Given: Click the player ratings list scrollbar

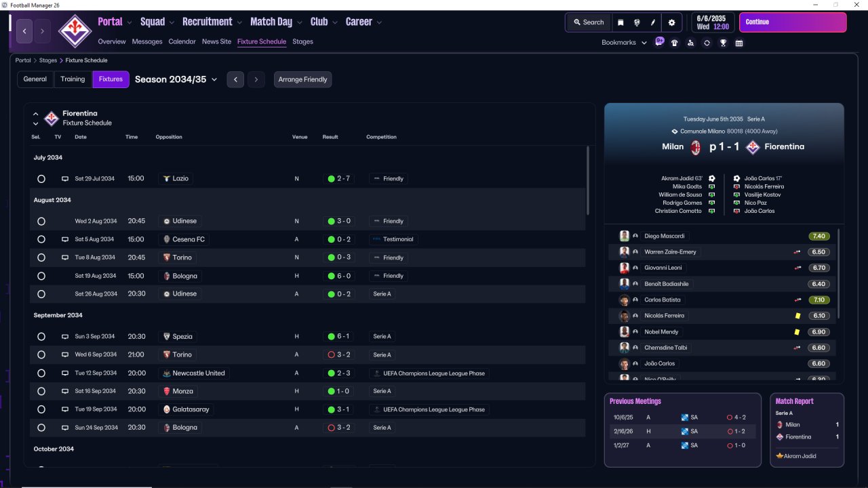Looking at the screenshot, I should [x=839, y=273].
